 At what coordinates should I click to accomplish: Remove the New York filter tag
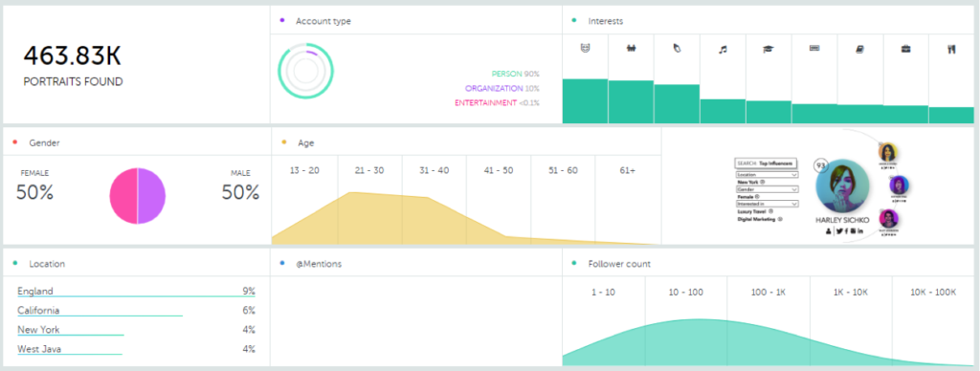click(x=763, y=182)
